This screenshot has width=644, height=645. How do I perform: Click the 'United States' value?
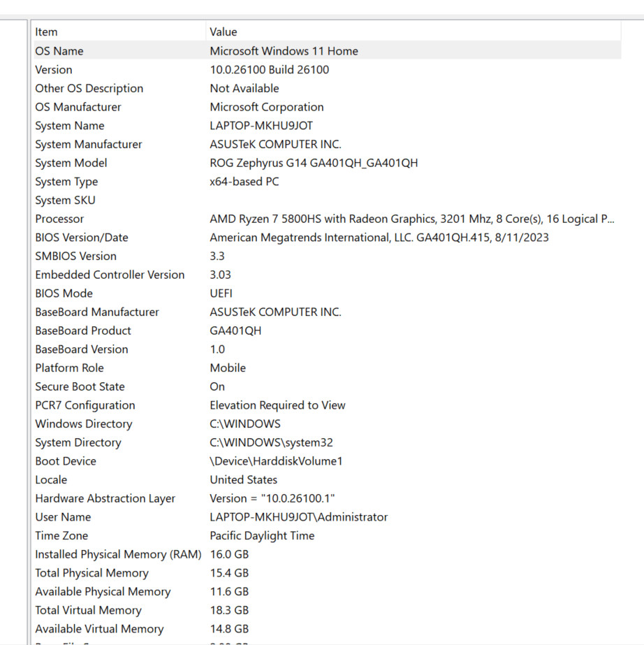click(244, 479)
